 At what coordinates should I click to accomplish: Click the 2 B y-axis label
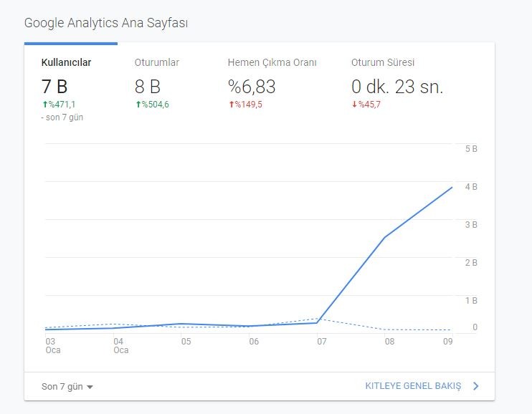pos(471,263)
